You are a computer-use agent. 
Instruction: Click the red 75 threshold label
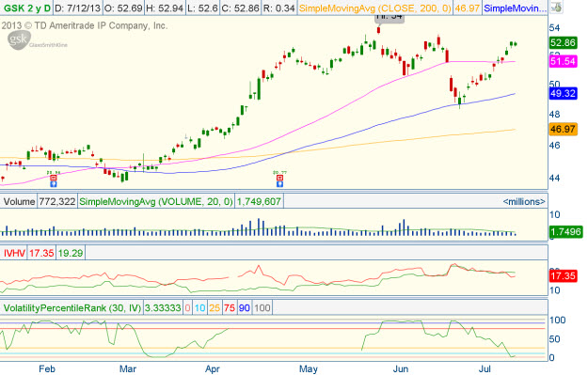(x=230, y=308)
